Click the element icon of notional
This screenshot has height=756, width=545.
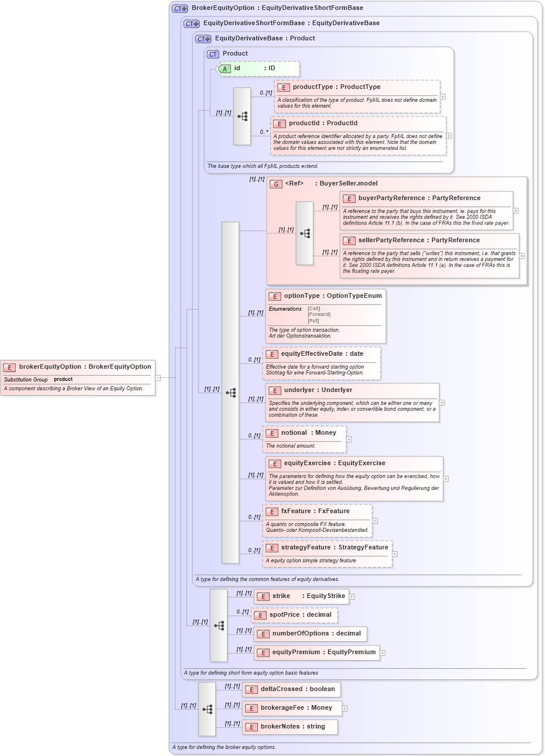[x=272, y=434]
